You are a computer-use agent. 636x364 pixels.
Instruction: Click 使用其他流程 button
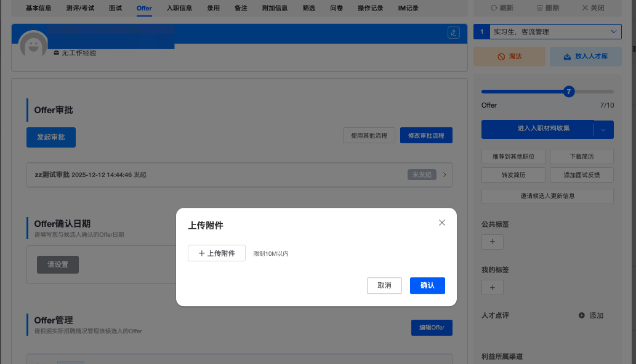369,135
